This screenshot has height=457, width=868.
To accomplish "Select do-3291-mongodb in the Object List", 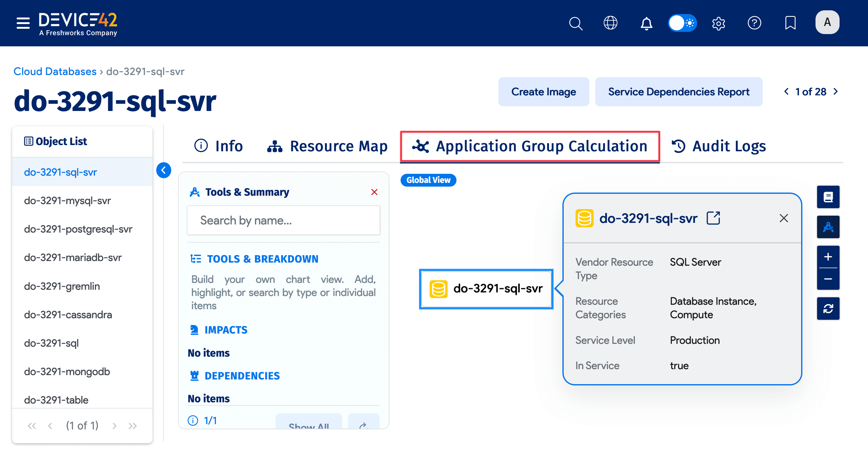I will (x=67, y=371).
